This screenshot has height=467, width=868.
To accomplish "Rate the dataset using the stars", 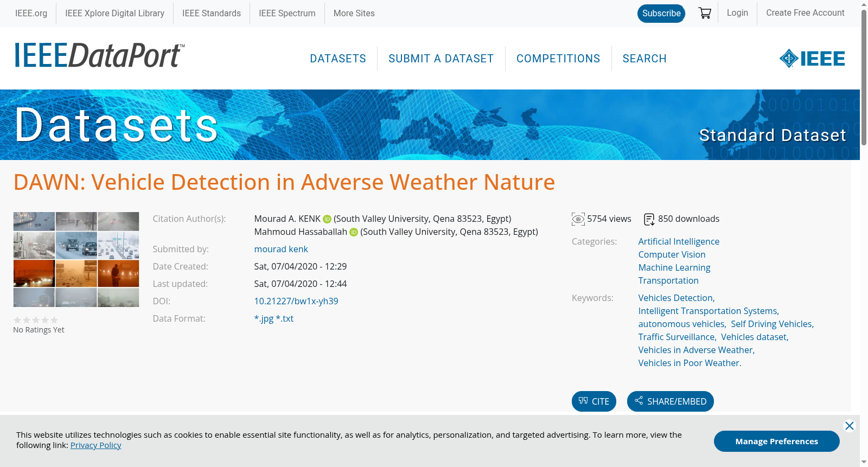I will point(36,320).
